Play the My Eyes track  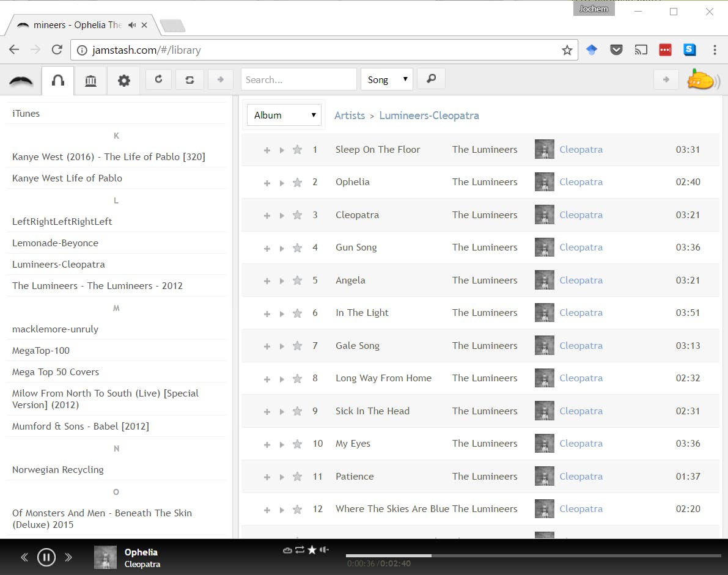click(x=282, y=445)
